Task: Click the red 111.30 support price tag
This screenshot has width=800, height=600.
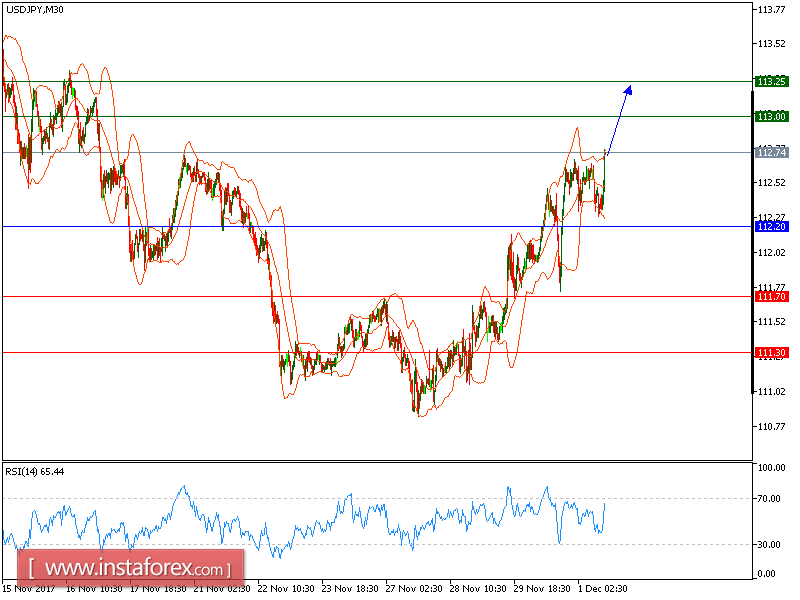Action: click(770, 352)
